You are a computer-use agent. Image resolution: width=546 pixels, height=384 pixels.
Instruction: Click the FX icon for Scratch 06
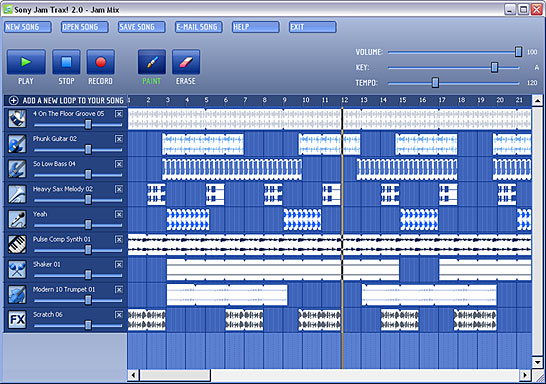[x=17, y=319]
